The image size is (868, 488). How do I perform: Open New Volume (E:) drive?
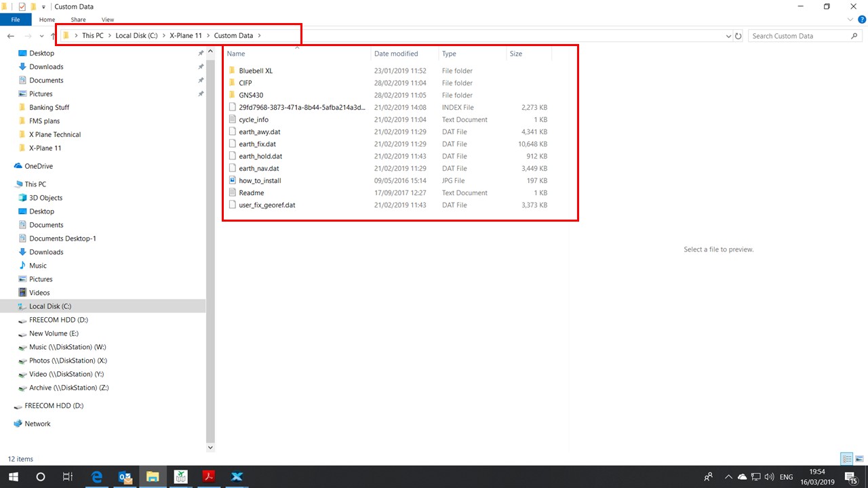pos(54,333)
